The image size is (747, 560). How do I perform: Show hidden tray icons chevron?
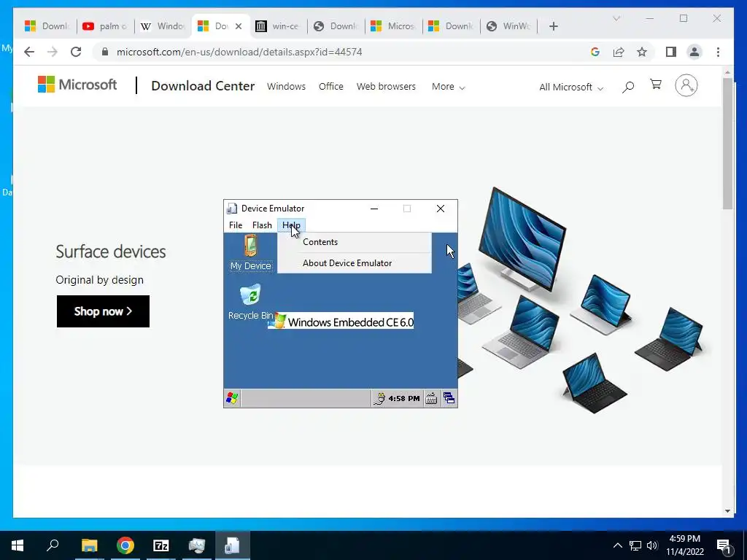point(617,545)
